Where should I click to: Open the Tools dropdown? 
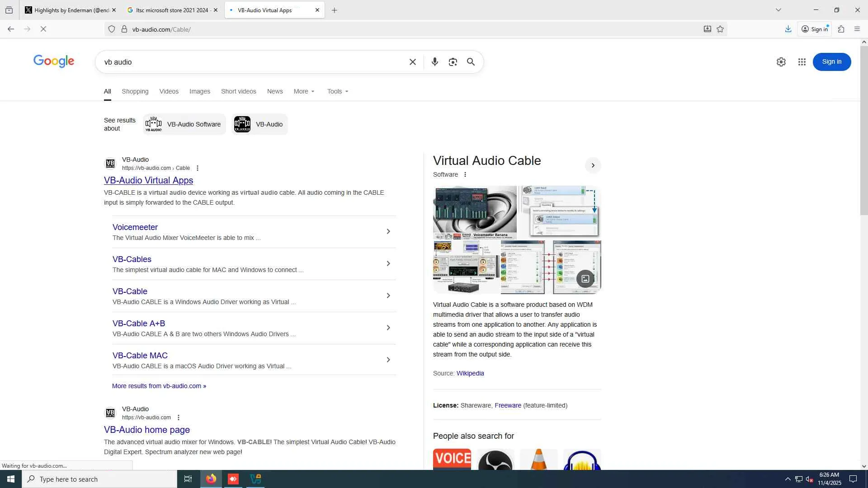pos(338,91)
